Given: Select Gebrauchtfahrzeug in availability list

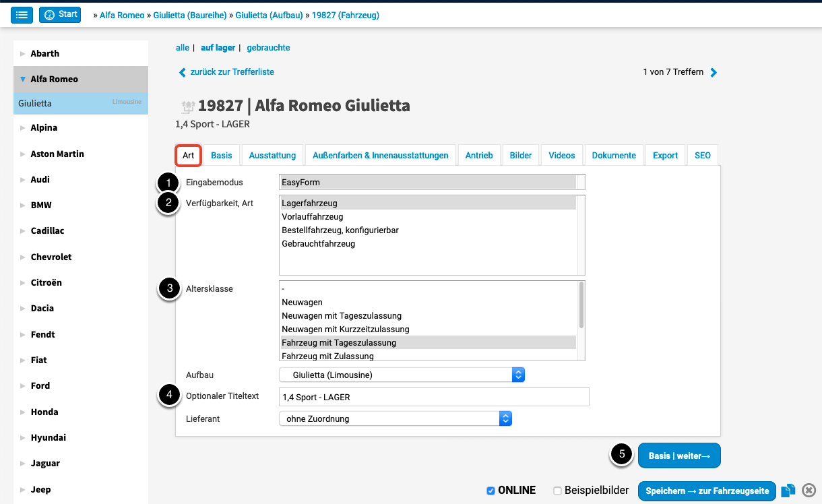Looking at the screenshot, I should pyautogui.click(x=318, y=244).
